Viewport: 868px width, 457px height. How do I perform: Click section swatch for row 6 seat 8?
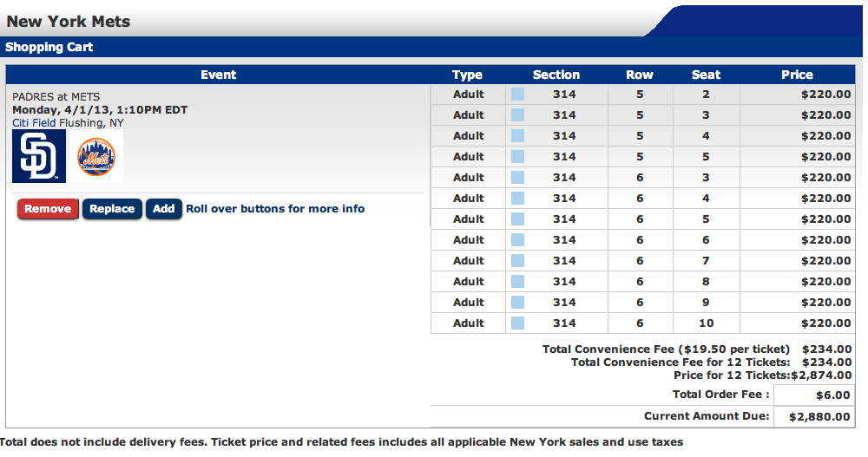point(517,282)
